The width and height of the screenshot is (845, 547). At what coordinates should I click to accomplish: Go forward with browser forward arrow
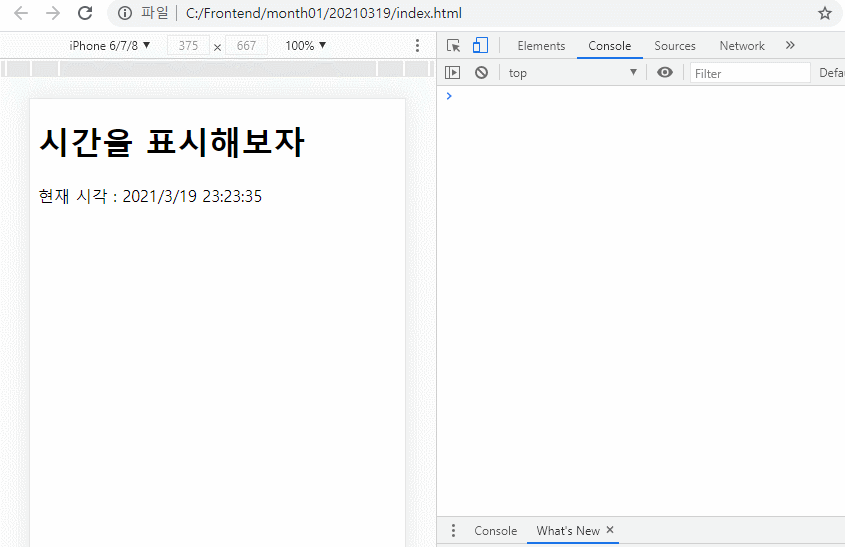pyautogui.click(x=53, y=13)
